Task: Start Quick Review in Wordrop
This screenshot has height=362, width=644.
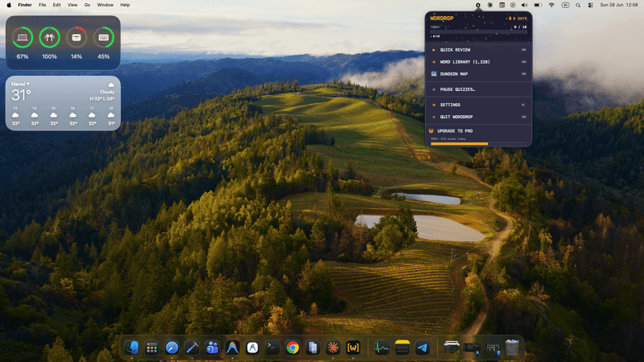Action: [x=478, y=50]
